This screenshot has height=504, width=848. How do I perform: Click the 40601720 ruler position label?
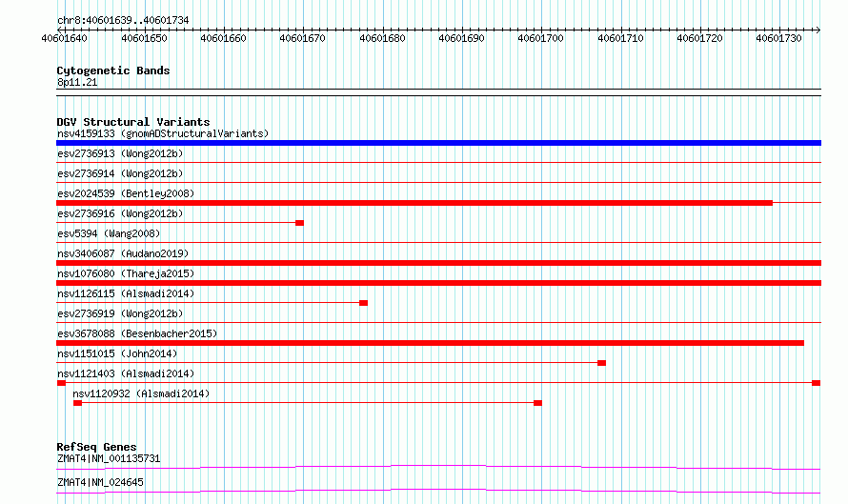coord(699,38)
